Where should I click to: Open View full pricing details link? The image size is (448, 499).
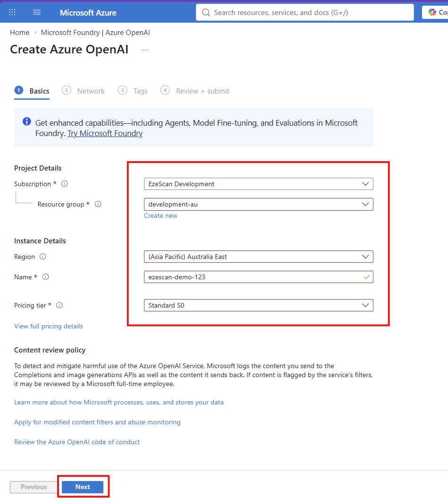[48, 326]
